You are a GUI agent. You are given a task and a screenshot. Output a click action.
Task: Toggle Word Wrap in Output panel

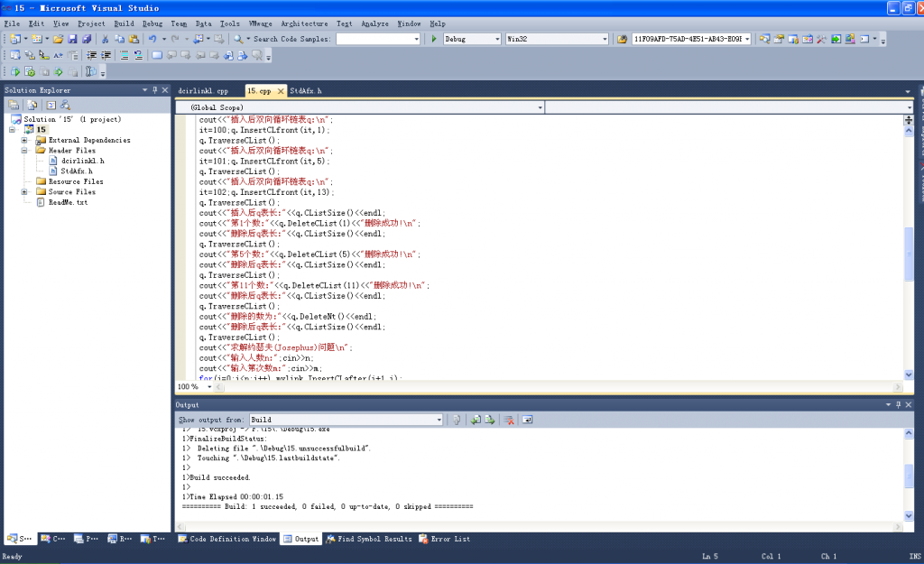(528, 420)
